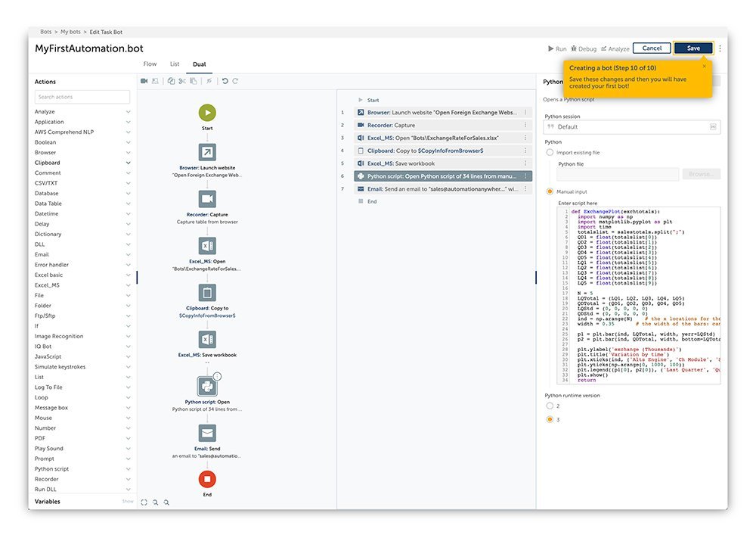Click Bots in the breadcrumb
Screen dimensions: 756x538
coord(46,32)
